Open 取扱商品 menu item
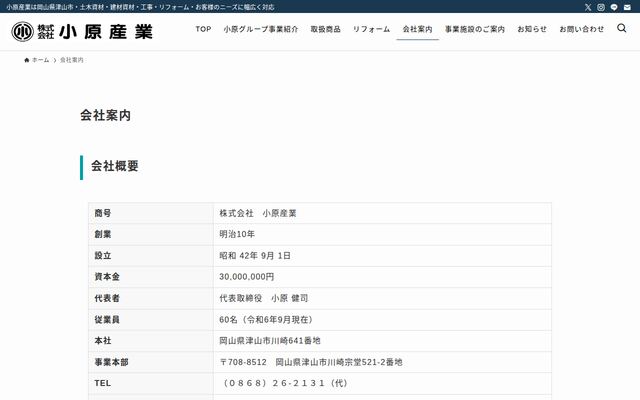Screen dimensions: 640x400 point(325,29)
